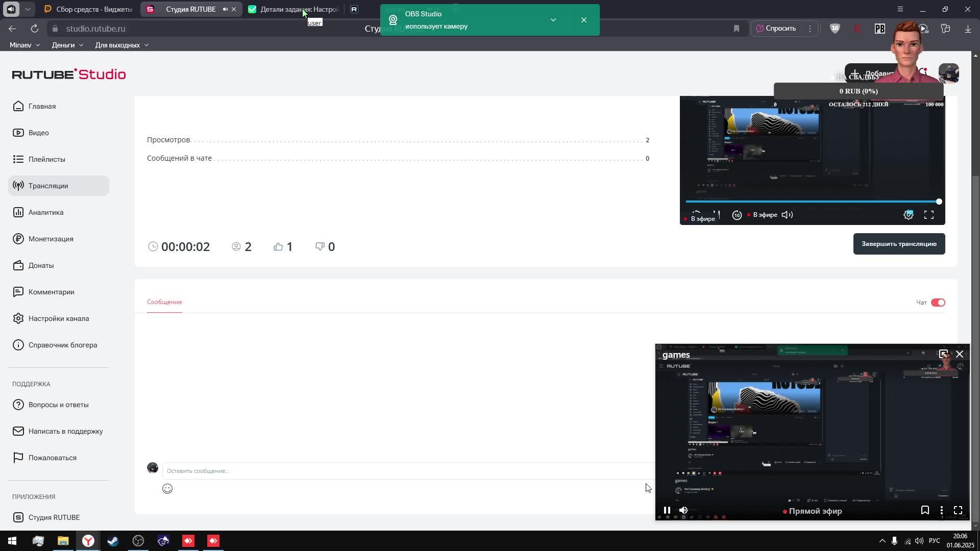980x551 pixels.
Task: Bookmark this page in address bar
Action: 736,29
